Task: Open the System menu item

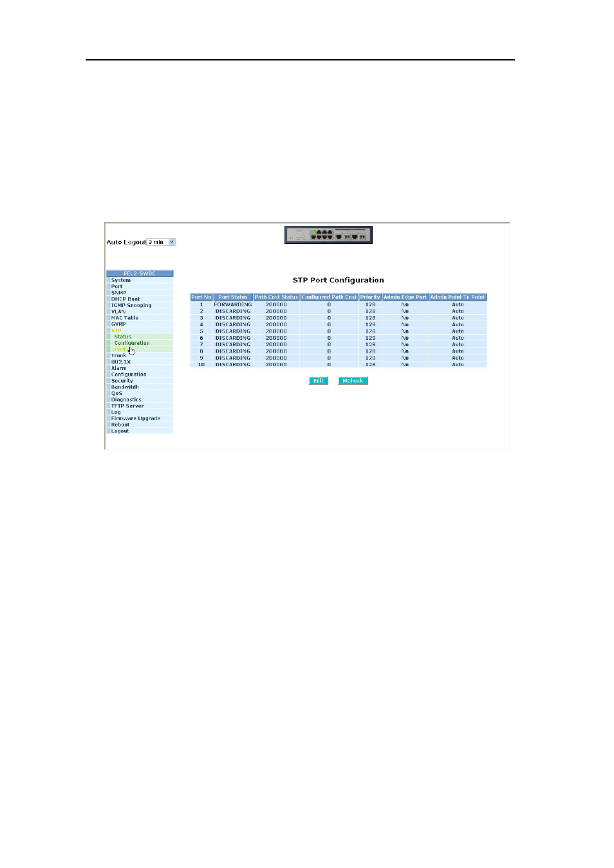Action: tap(121, 280)
